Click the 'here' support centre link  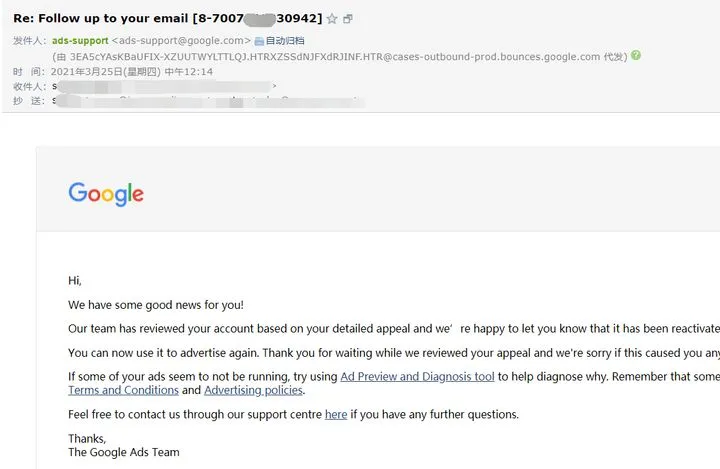pyautogui.click(x=336, y=414)
